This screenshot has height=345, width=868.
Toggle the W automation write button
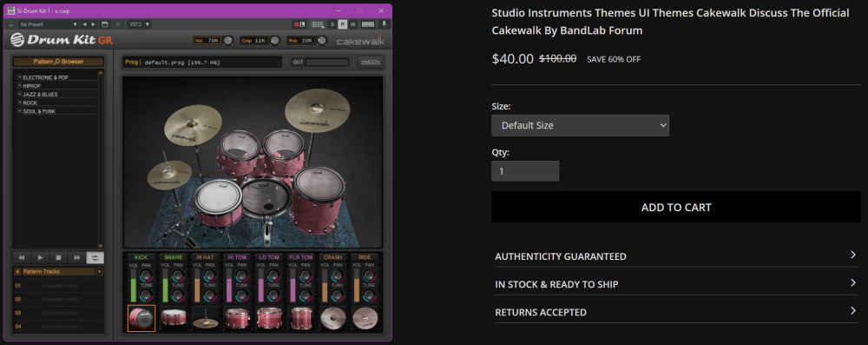click(x=352, y=24)
